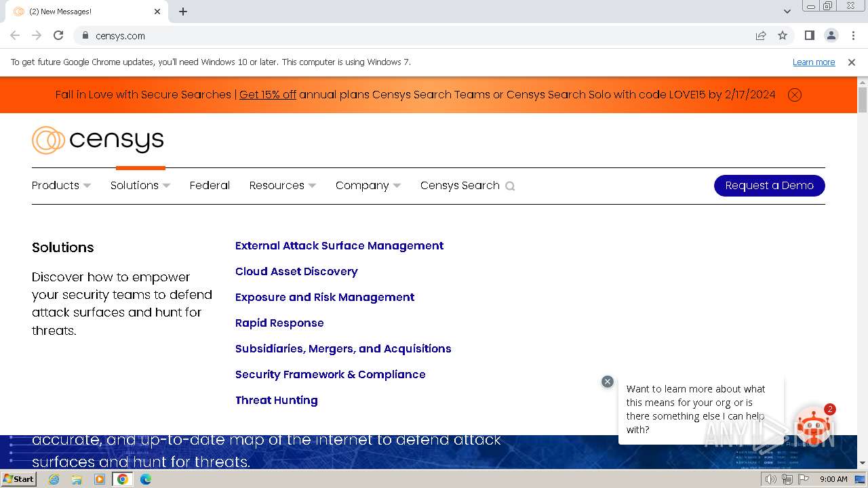Open Exposure and Risk Management
The image size is (868, 488).
click(x=325, y=297)
